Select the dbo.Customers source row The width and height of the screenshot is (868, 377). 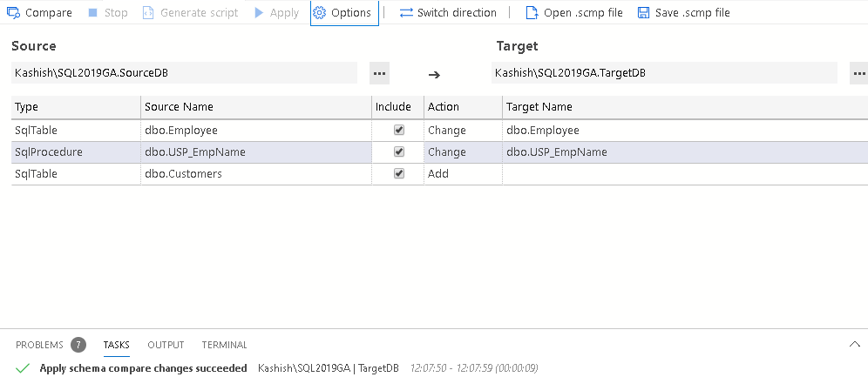[183, 173]
